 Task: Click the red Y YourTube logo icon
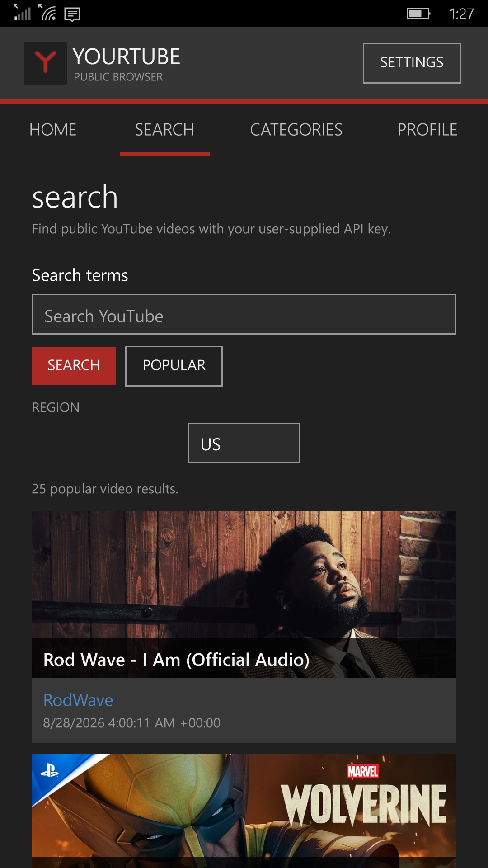coord(45,63)
